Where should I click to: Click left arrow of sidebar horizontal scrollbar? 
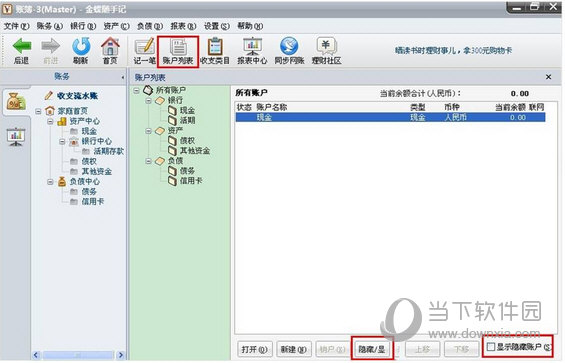(x=36, y=355)
